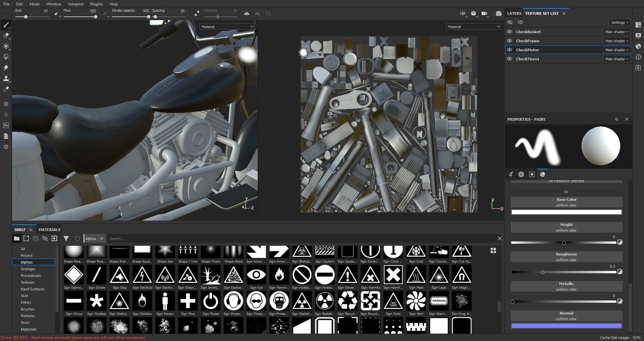
Task: Select Brushes category in shelf
Action: click(x=28, y=309)
